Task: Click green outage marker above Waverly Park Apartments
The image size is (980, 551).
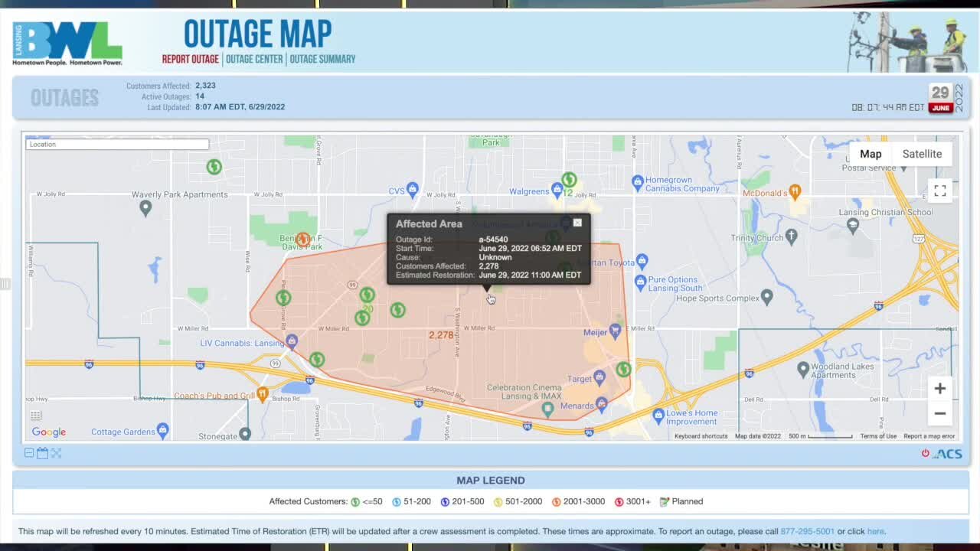Action: 214,166
